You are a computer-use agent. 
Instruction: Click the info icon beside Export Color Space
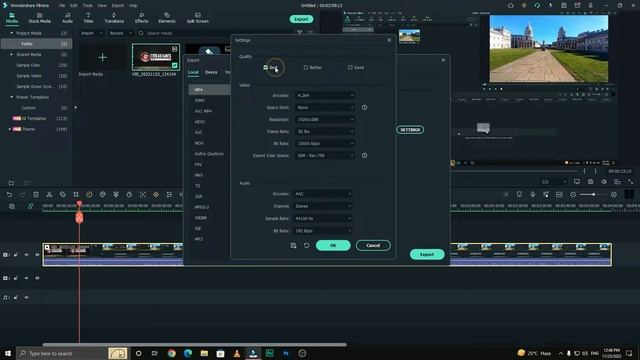pos(364,156)
